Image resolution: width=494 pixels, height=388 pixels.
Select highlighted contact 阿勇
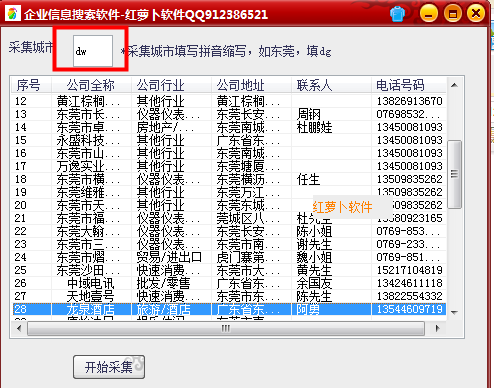click(308, 309)
